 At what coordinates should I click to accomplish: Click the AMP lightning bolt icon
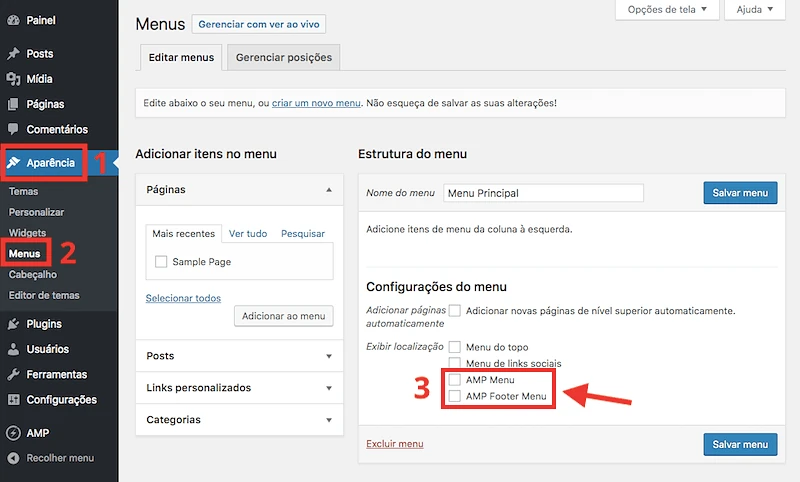tap(13, 433)
